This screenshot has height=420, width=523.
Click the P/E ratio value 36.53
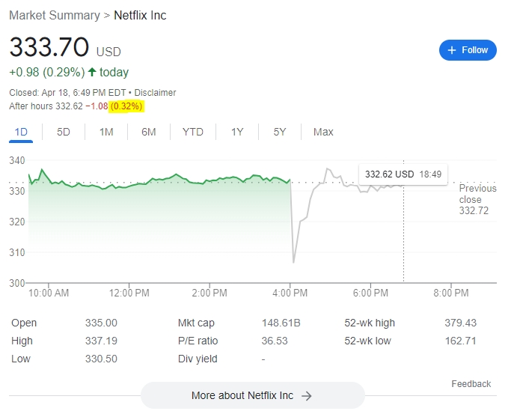tap(275, 341)
